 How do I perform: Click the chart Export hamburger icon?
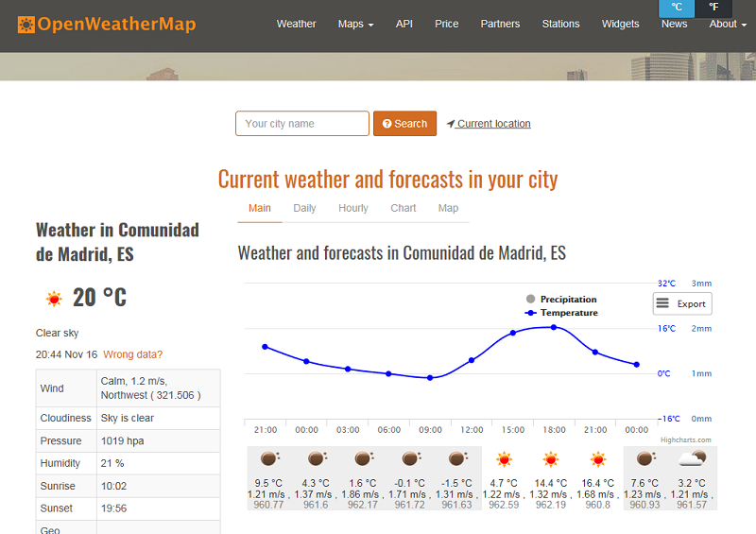[x=662, y=303]
